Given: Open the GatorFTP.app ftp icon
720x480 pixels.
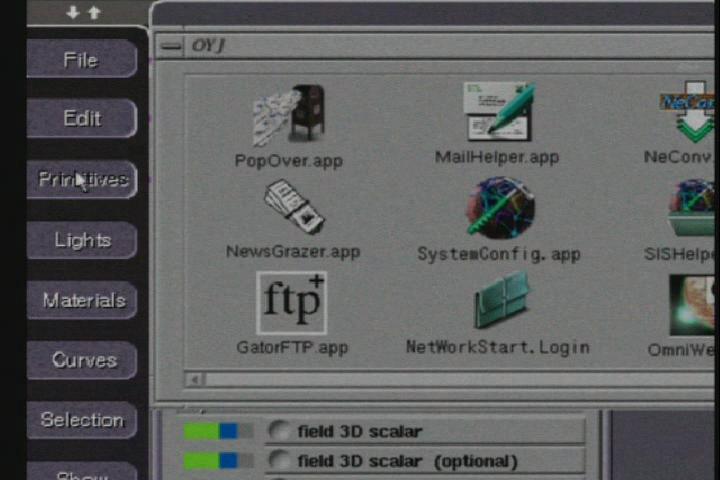Looking at the screenshot, I should [x=292, y=303].
